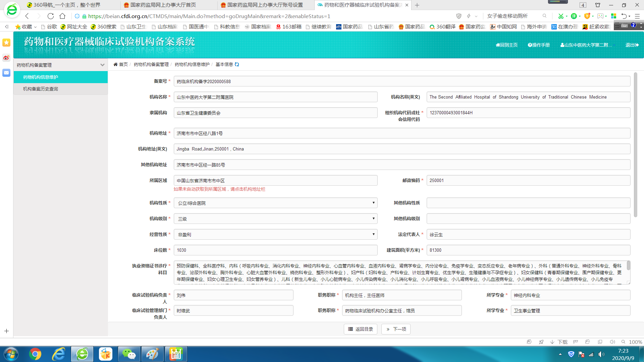This screenshot has height=362, width=644.
Task: Open the colorful app grid extension
Action: [x=614, y=16]
